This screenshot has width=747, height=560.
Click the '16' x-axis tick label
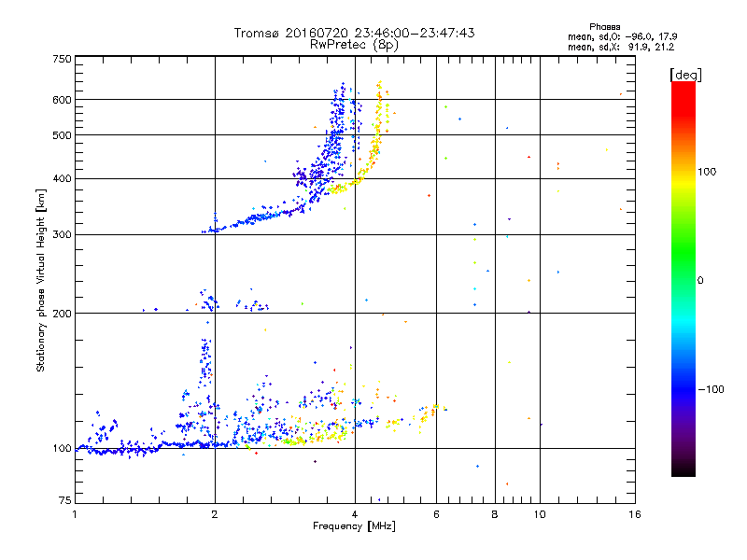tap(635, 514)
